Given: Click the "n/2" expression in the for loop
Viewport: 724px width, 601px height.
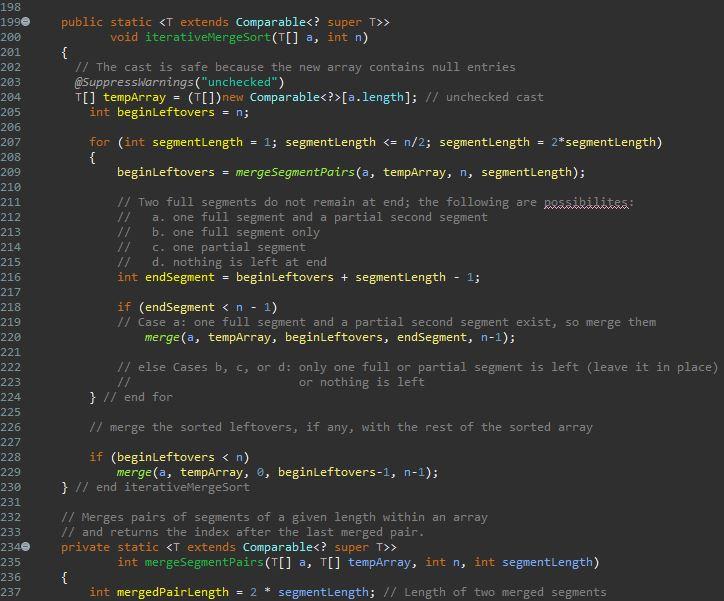Looking at the screenshot, I should coord(414,142).
